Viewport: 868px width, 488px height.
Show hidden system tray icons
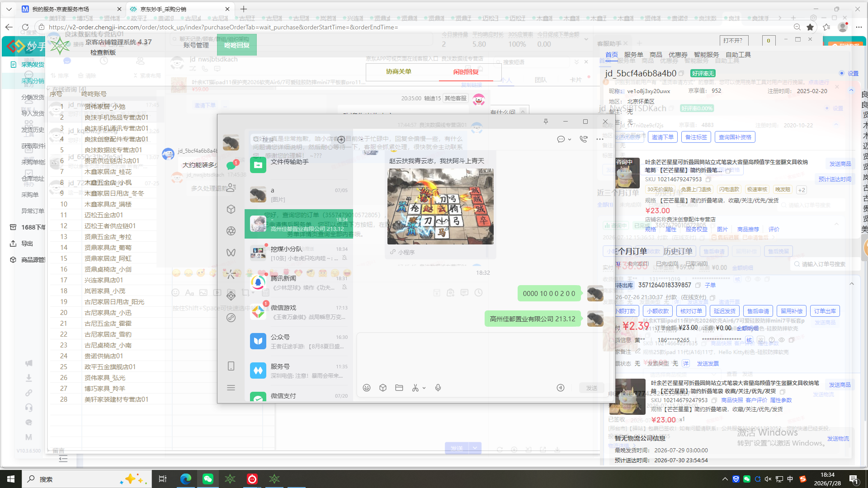(x=725, y=479)
